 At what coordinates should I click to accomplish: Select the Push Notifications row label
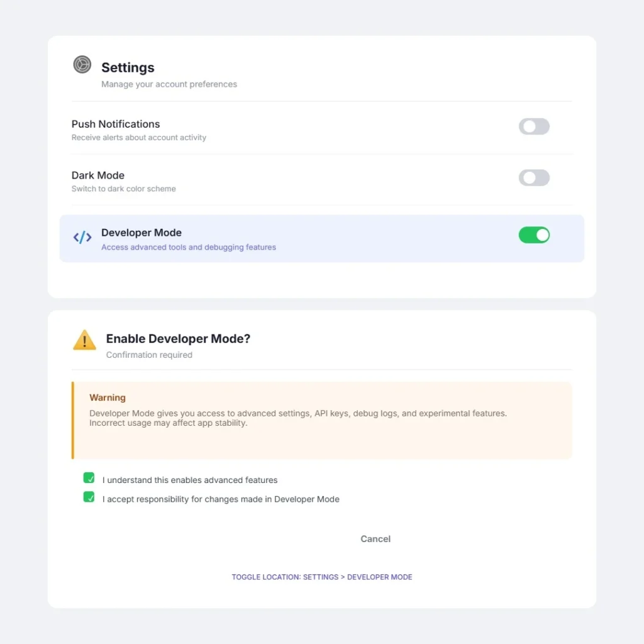click(116, 124)
